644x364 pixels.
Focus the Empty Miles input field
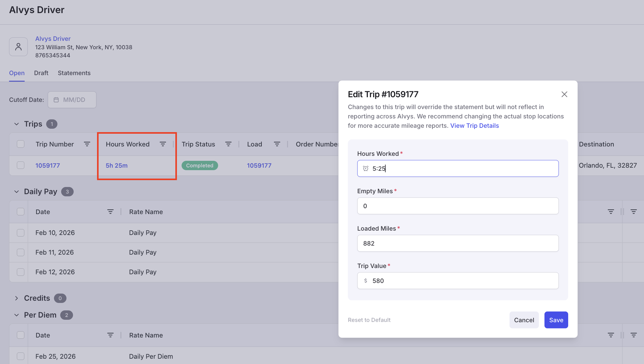458,206
